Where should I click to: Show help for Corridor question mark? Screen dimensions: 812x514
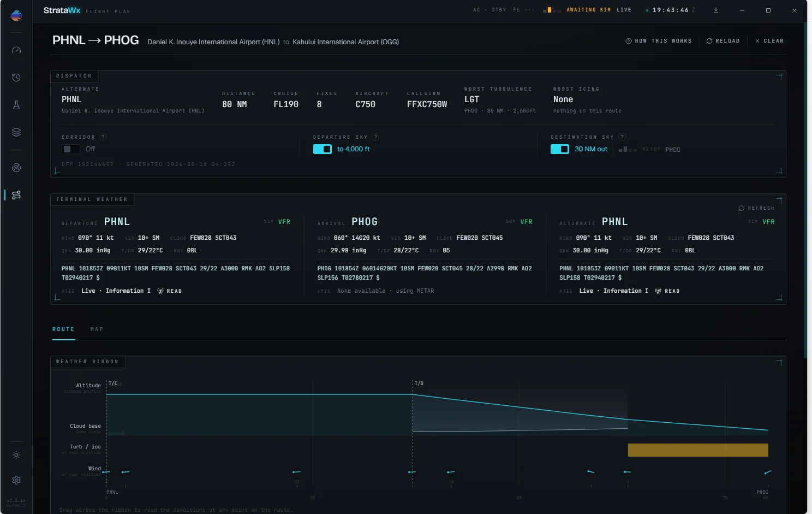(x=103, y=137)
